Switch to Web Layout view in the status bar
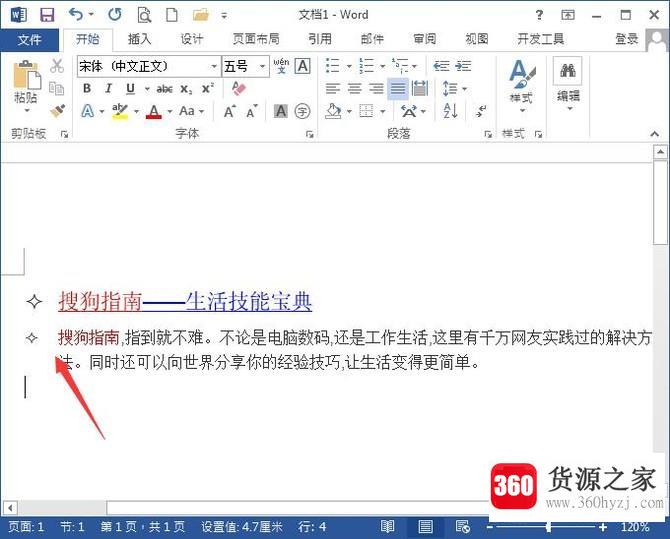Screen dimensions: 670x539 [463, 527]
